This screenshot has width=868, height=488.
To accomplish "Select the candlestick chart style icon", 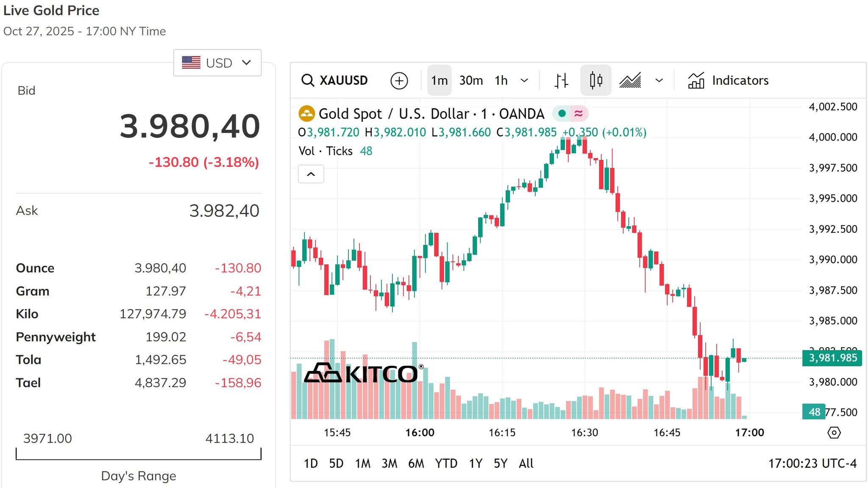I will pos(595,80).
